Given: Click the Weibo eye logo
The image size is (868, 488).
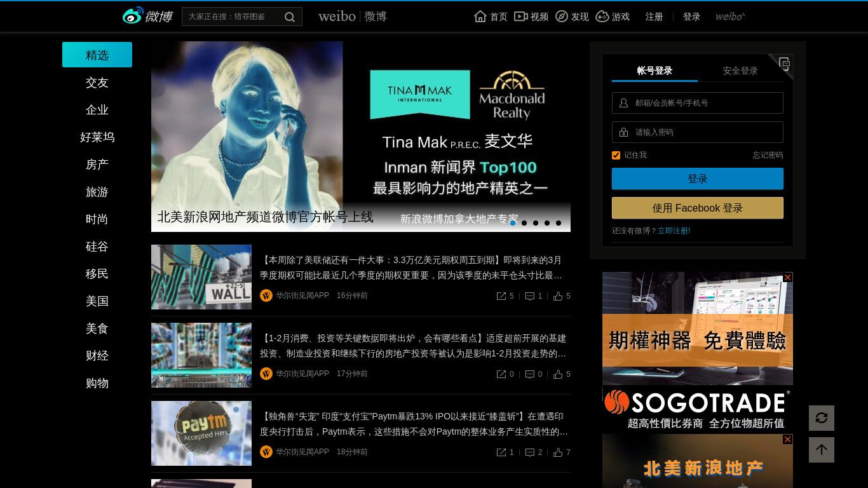Looking at the screenshot, I should pyautogui.click(x=133, y=16).
